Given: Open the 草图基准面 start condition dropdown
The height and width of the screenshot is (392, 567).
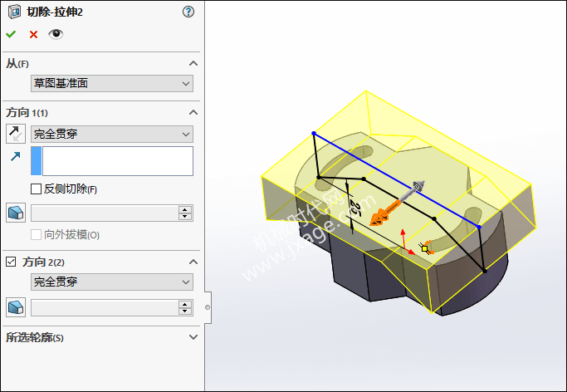Looking at the screenshot, I should 112,84.
